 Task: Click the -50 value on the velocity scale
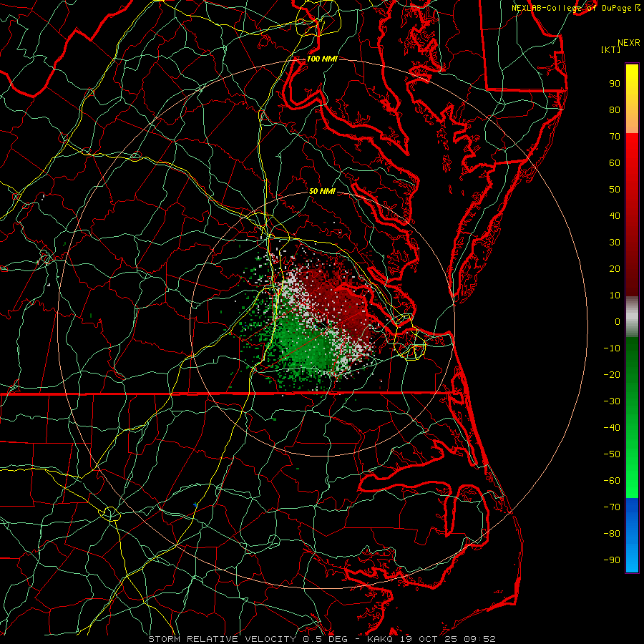[x=612, y=454]
